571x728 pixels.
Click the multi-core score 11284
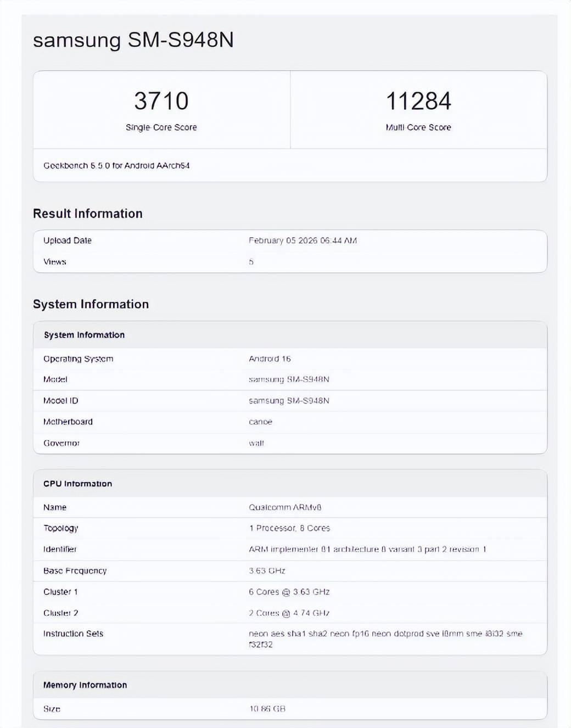point(418,101)
